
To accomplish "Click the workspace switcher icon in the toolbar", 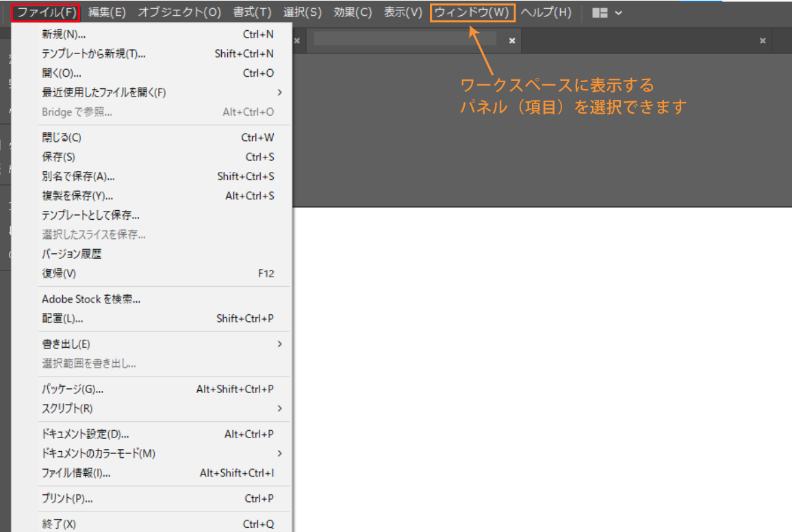I will tap(599, 12).
